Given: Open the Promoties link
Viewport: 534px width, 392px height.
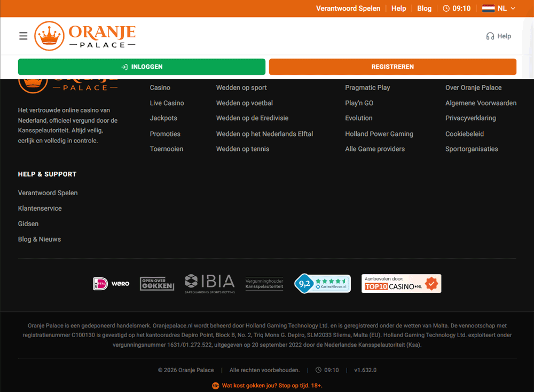Looking at the screenshot, I should (x=165, y=134).
